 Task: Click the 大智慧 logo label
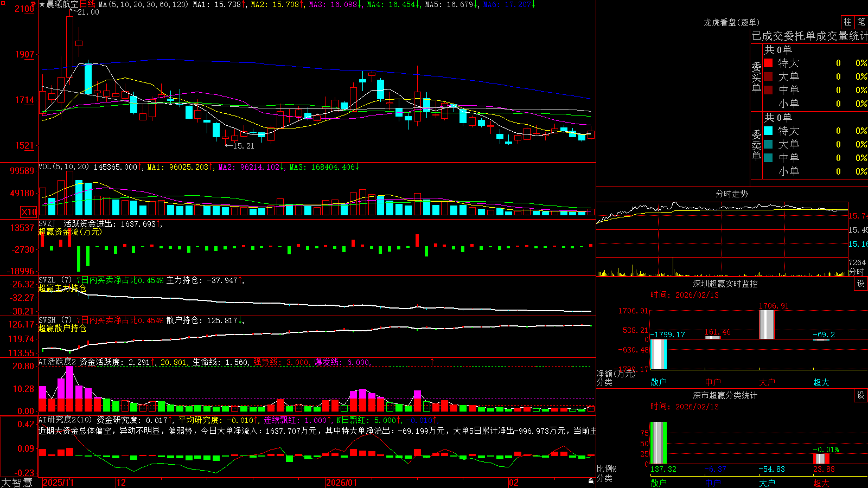(17, 483)
